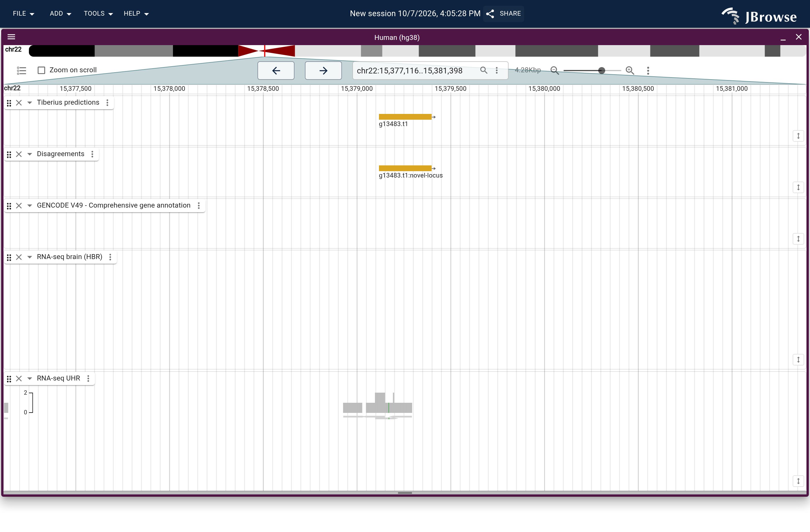Click the SHARE button
Viewport: 810px width, 532px height.
pos(504,14)
